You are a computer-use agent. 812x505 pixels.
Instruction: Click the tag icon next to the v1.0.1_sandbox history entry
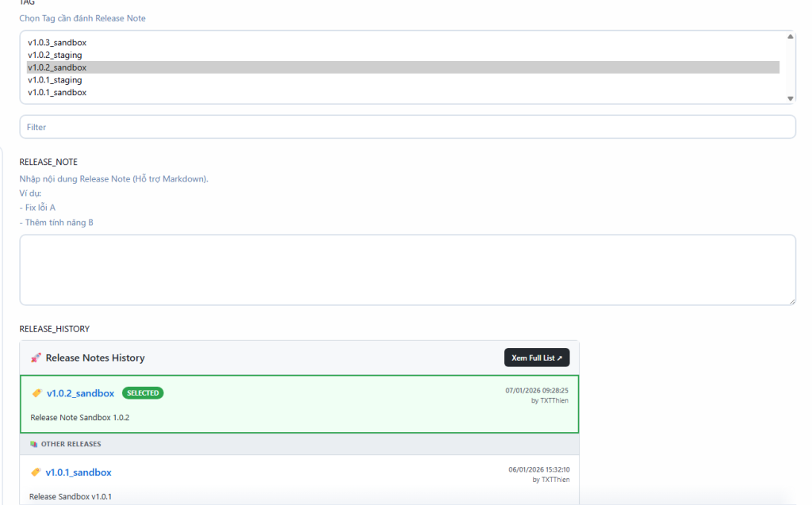click(36, 472)
